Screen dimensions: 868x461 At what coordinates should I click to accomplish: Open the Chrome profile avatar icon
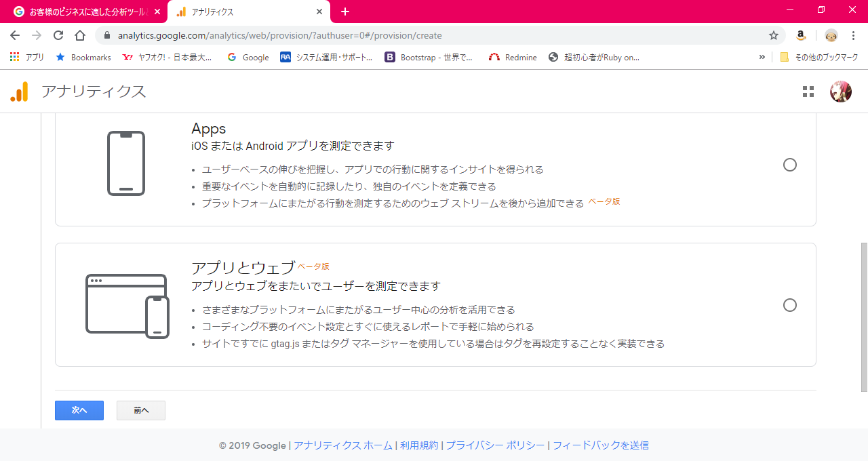(831, 35)
